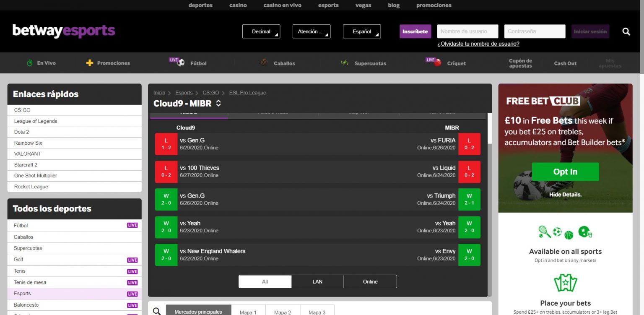The image size is (644, 315).
Task: Click the vs Liquid match text
Action: tap(444, 168)
